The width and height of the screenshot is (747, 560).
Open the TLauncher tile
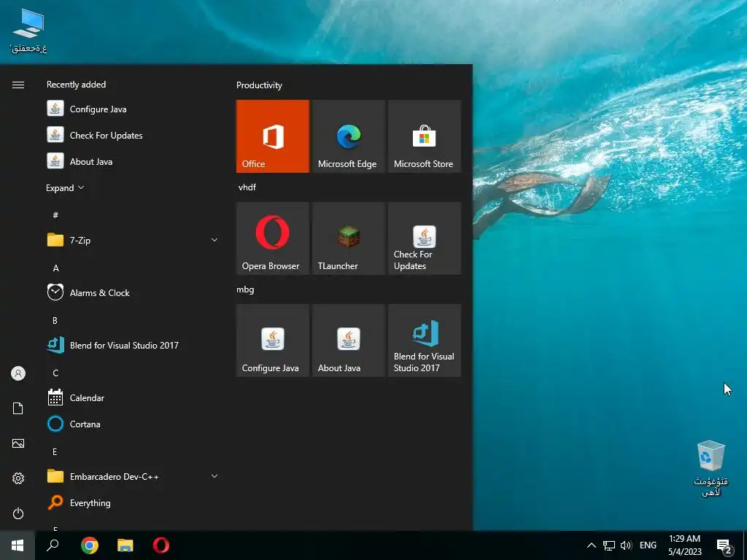348,238
